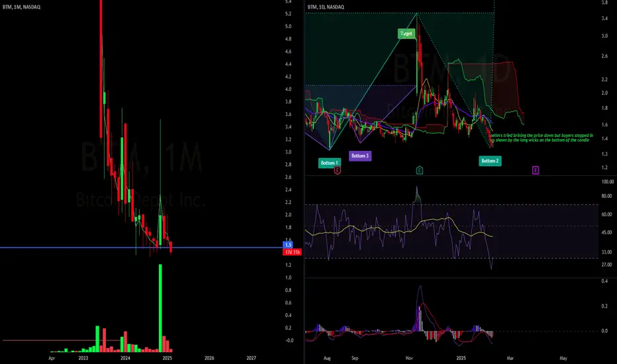Select the Bottom 1 annotation label

tap(330, 163)
